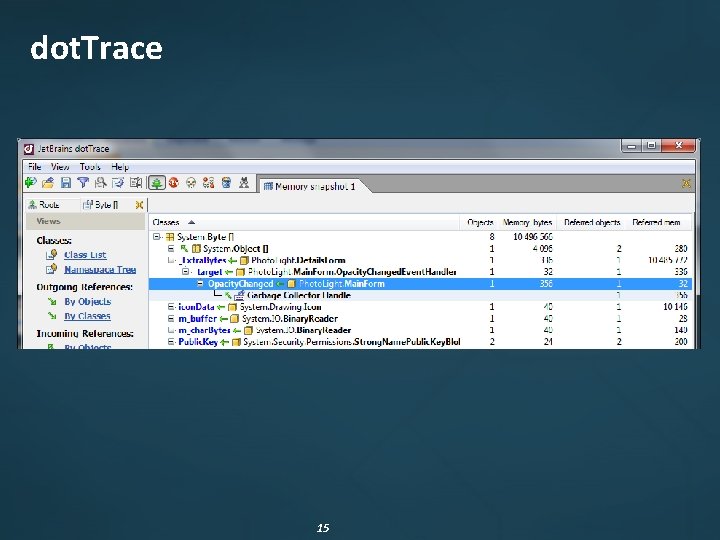The image size is (720, 540).
Task: Open the File menu
Action: click(34, 167)
